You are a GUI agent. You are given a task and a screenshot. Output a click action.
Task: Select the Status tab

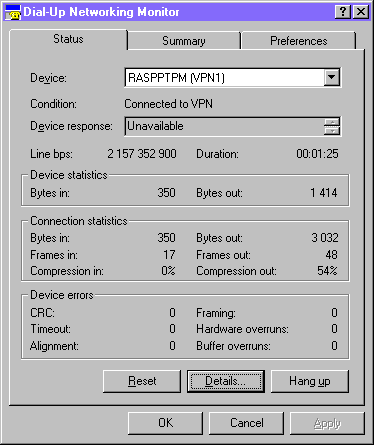click(x=68, y=39)
